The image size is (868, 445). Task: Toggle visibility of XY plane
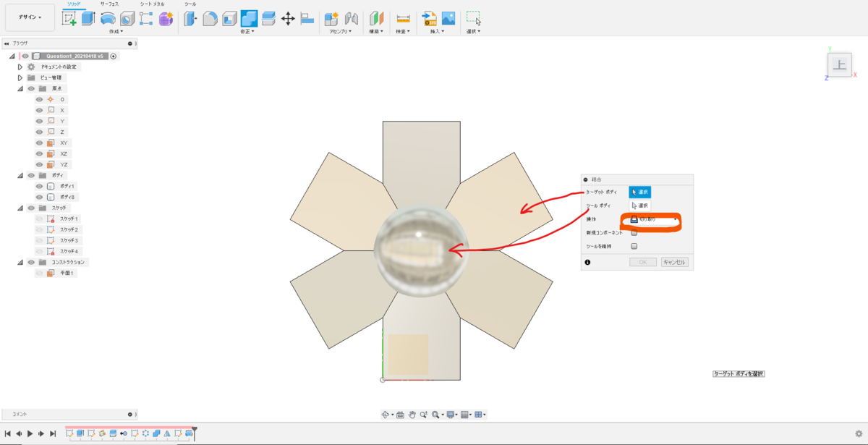click(39, 143)
